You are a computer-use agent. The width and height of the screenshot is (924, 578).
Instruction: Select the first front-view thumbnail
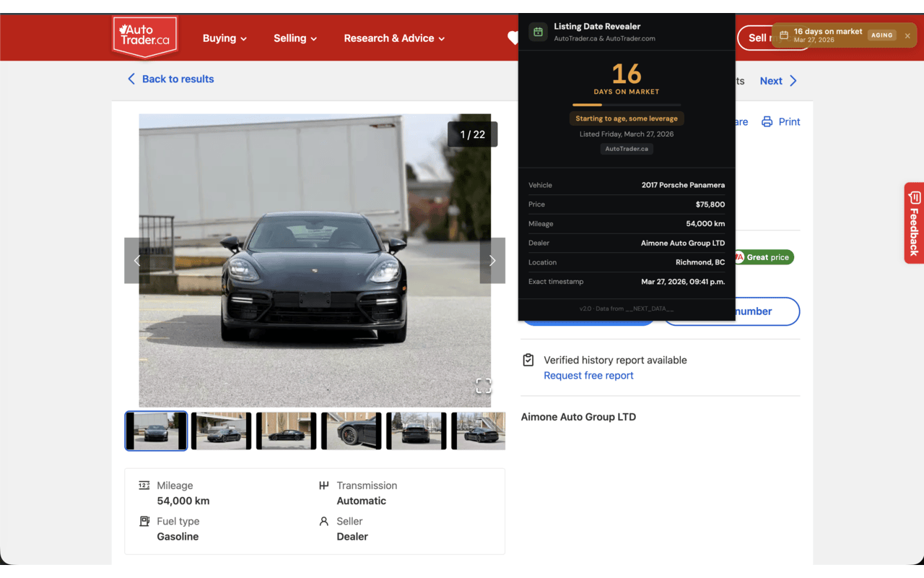pyautogui.click(x=156, y=431)
